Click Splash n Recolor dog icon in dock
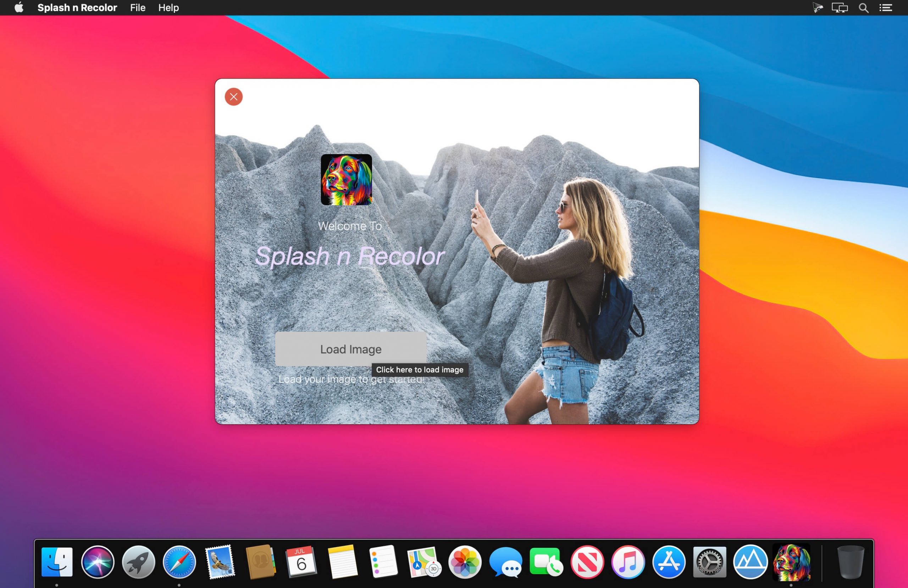The width and height of the screenshot is (908, 588). [x=791, y=562]
